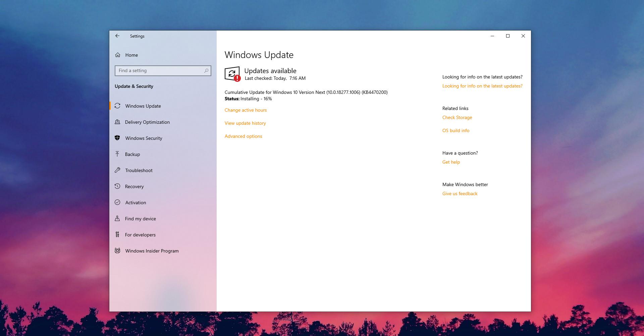The height and width of the screenshot is (336, 644).
Task: Click the back arrow in Settings
Action: click(x=117, y=36)
